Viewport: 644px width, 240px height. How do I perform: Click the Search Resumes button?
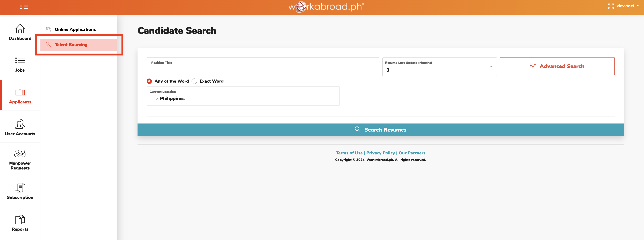point(381,129)
